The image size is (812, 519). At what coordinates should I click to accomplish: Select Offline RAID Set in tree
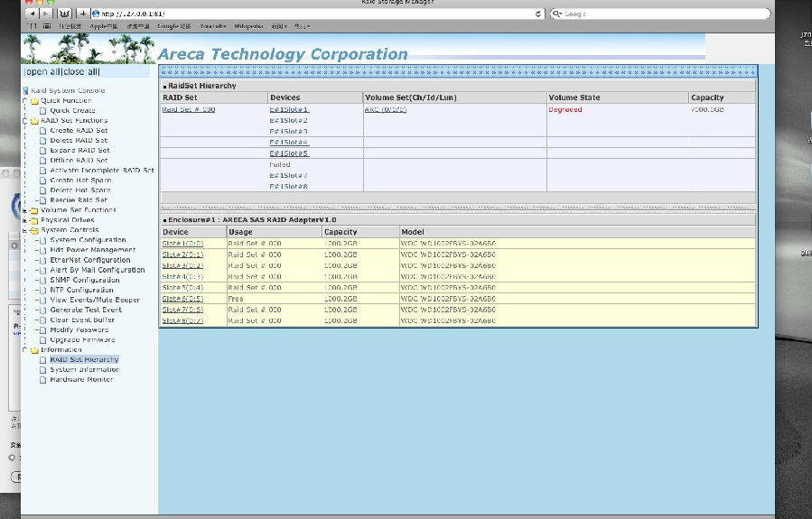tap(79, 161)
